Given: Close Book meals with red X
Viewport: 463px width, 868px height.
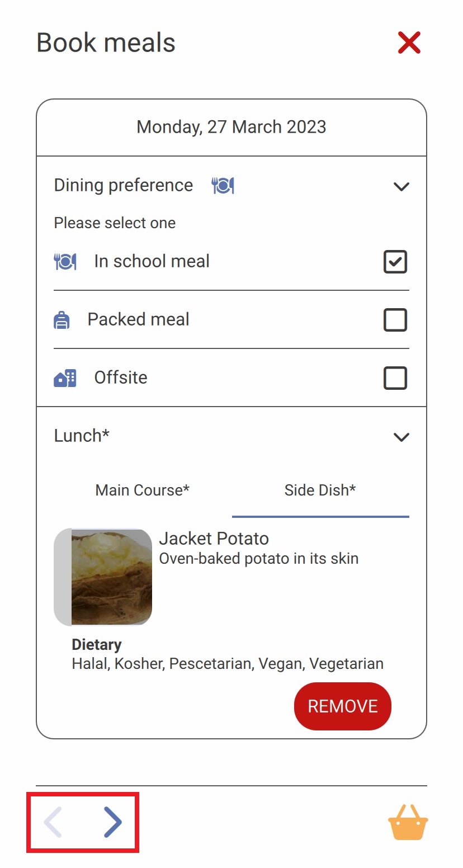Looking at the screenshot, I should point(409,43).
